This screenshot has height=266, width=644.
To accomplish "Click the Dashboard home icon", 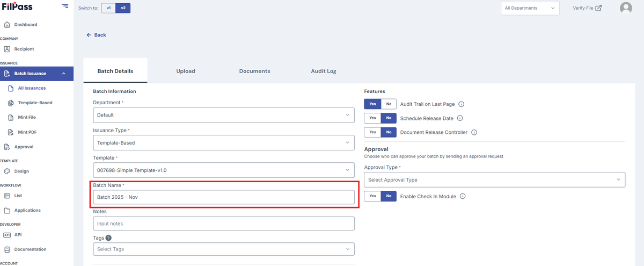I will click(7, 25).
